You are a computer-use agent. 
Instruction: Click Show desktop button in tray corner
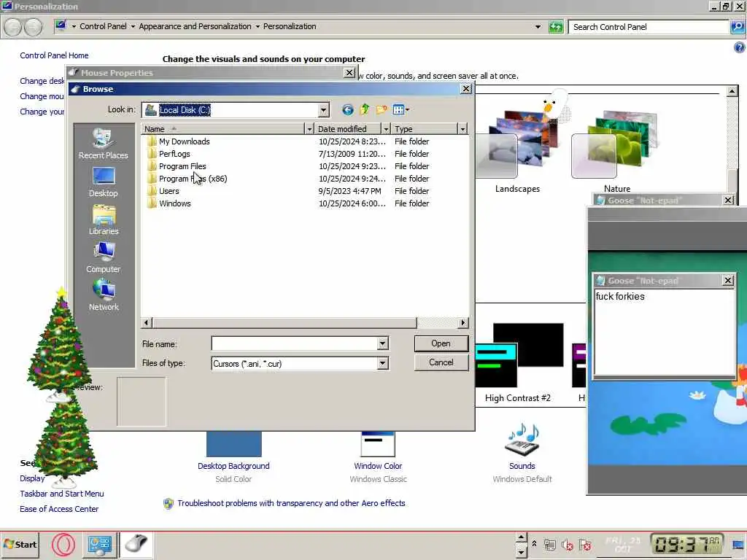click(x=738, y=545)
